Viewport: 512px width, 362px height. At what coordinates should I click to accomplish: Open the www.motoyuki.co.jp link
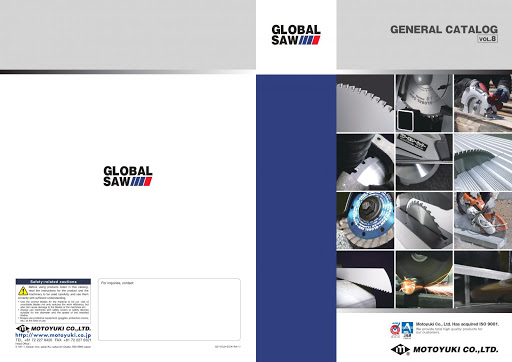[x=53, y=335]
